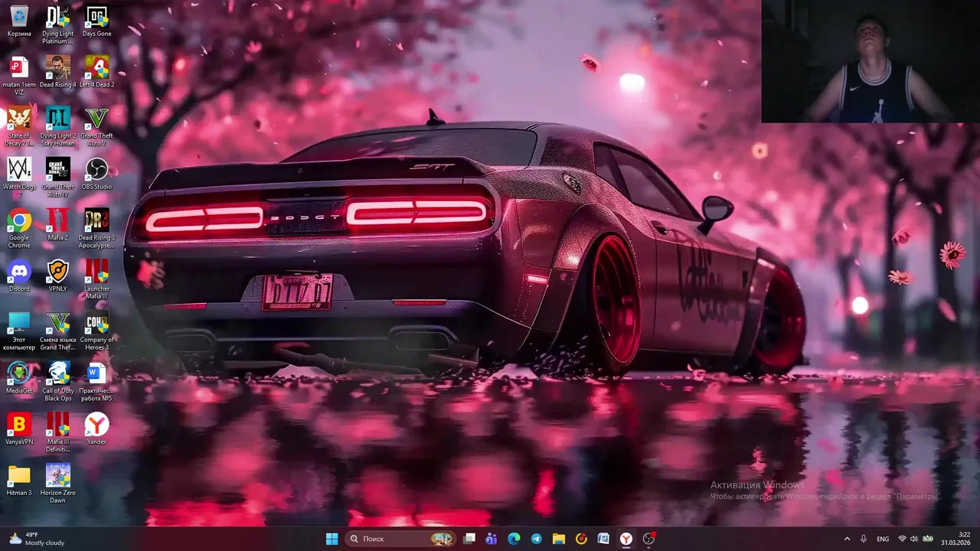Click the webcam overlay thumbnail
The image size is (980, 551).
871,61
